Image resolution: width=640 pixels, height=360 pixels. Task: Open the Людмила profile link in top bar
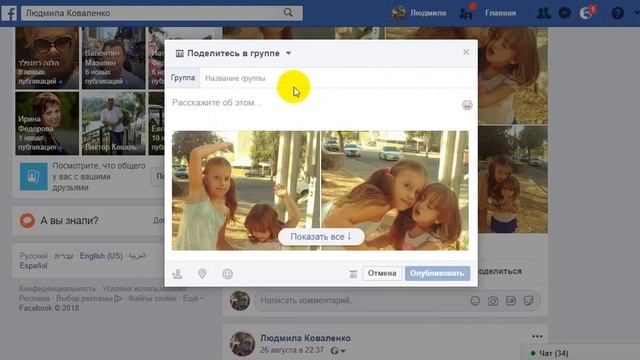coord(419,13)
